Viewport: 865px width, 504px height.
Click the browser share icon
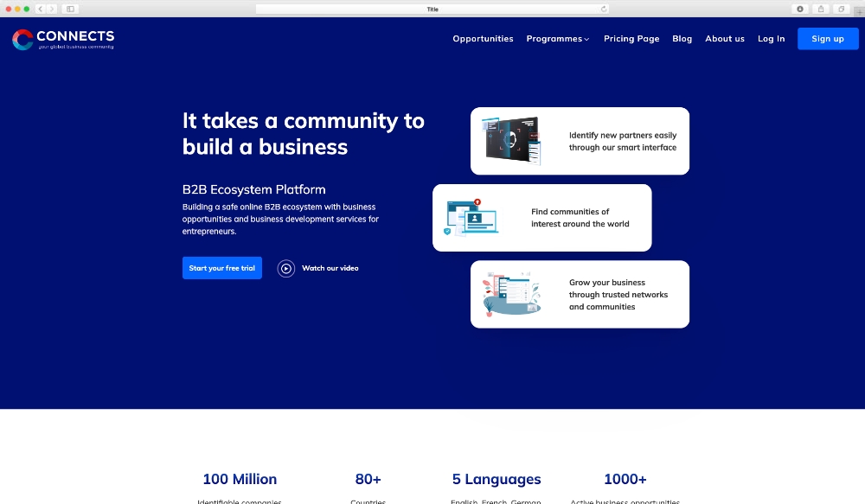tap(820, 9)
